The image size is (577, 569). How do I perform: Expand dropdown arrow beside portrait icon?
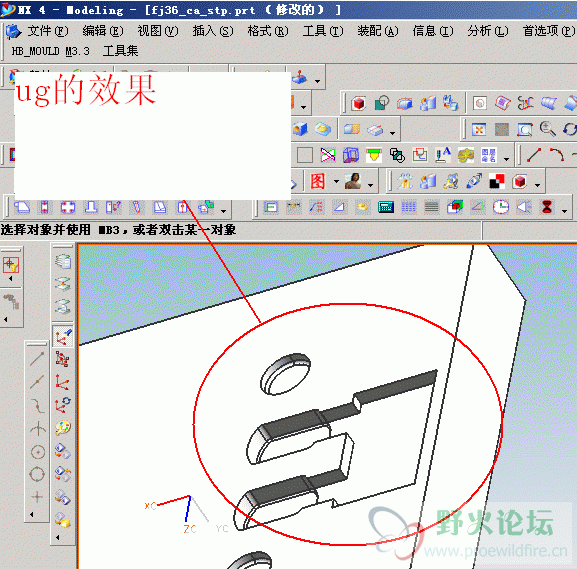[370, 184]
